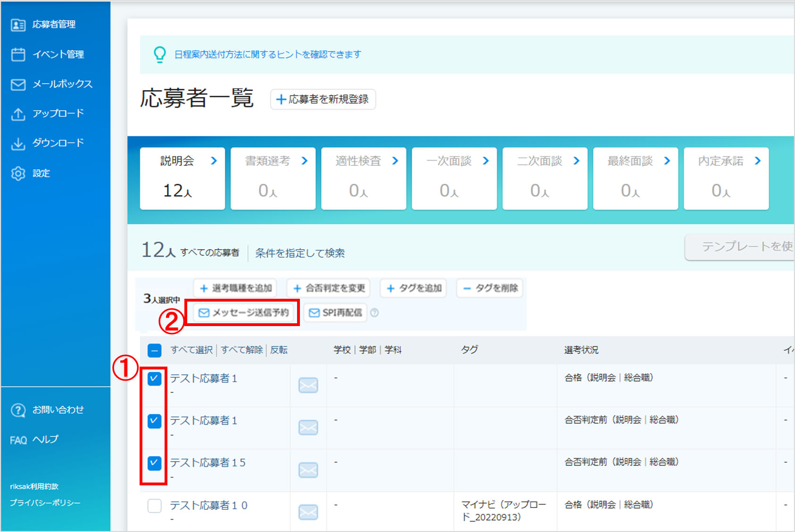Toggle the select-all checkbox in the header
Viewport: 795px width, 532px height.
154,350
